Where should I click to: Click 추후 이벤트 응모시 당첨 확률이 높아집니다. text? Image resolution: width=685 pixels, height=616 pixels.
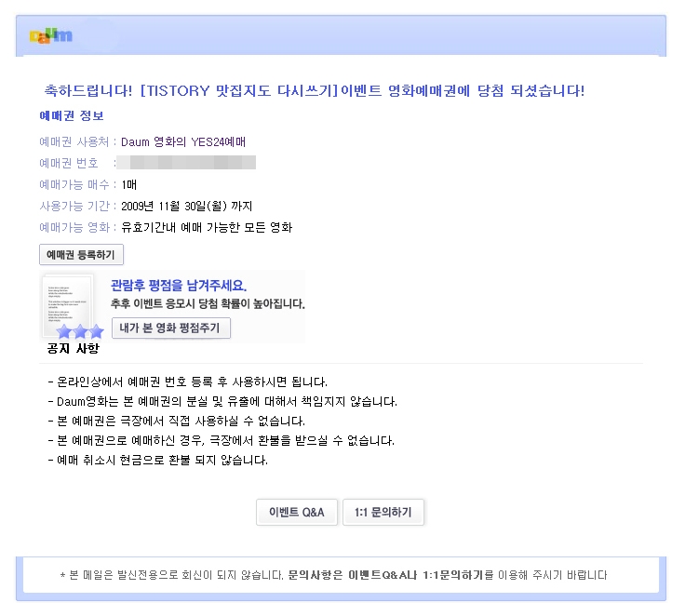click(208, 303)
